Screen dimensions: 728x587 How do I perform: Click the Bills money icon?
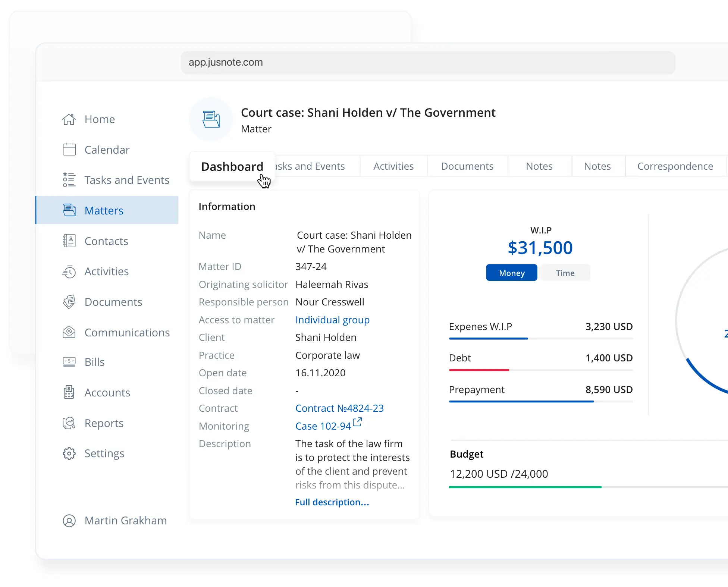point(69,362)
